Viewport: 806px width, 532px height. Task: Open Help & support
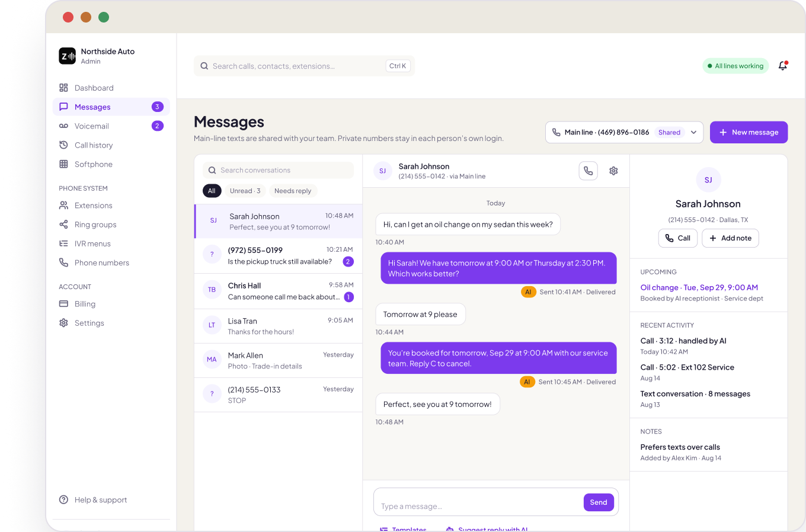point(111,500)
